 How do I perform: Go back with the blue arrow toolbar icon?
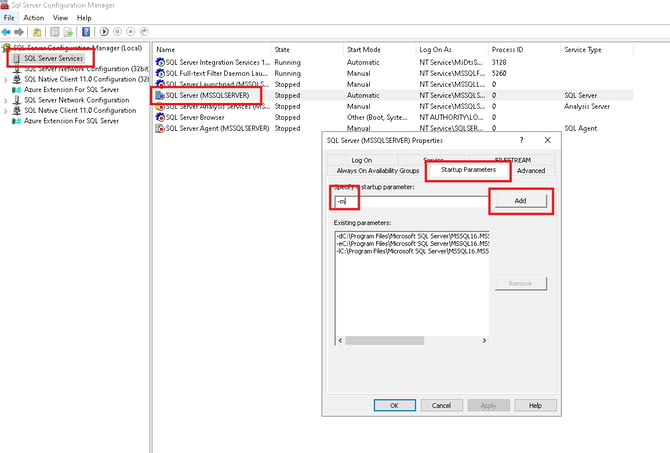[6, 32]
